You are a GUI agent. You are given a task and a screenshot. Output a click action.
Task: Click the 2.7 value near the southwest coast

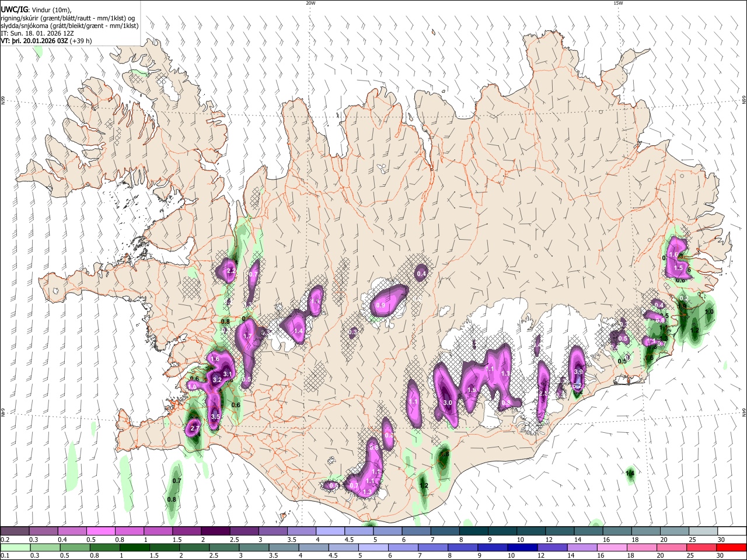pyautogui.click(x=196, y=428)
